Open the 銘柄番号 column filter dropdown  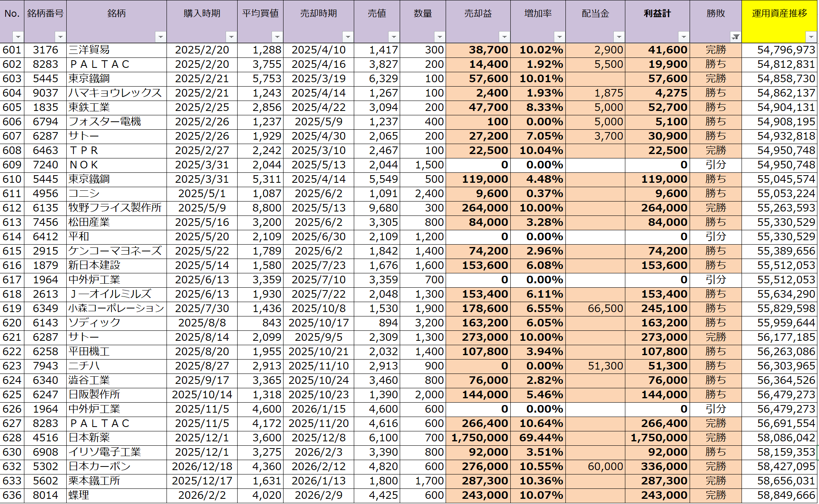(60, 37)
